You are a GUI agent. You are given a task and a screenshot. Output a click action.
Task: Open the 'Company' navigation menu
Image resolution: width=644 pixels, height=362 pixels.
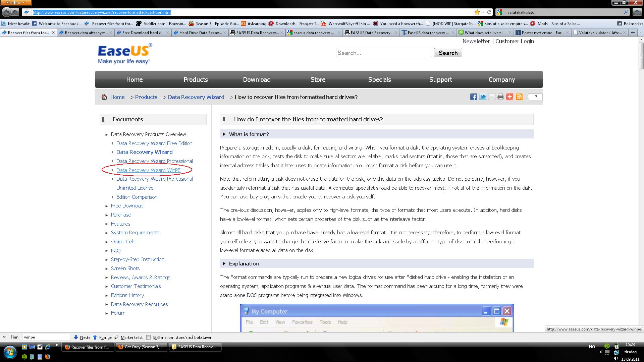pyautogui.click(x=501, y=79)
